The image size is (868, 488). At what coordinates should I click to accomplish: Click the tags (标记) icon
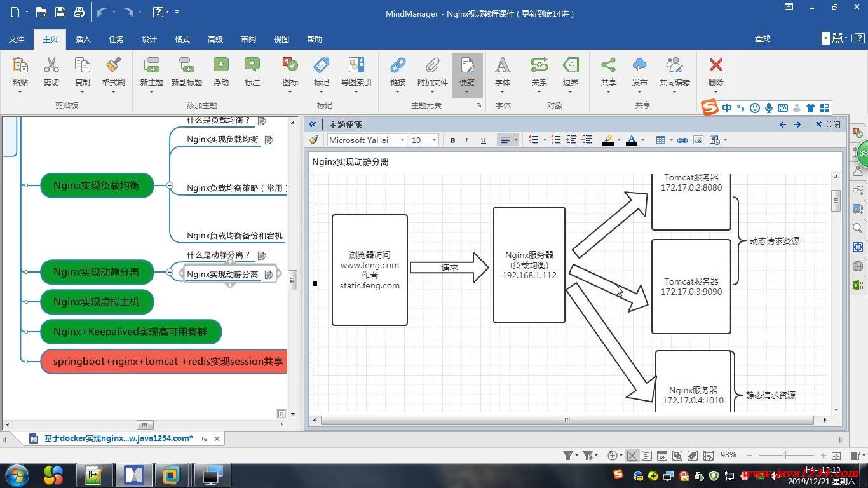322,65
